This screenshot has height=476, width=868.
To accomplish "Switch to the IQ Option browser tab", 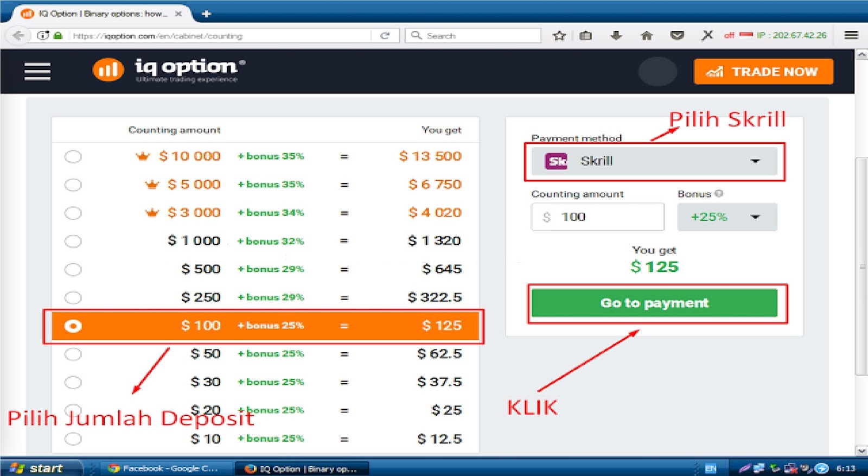I will click(102, 14).
